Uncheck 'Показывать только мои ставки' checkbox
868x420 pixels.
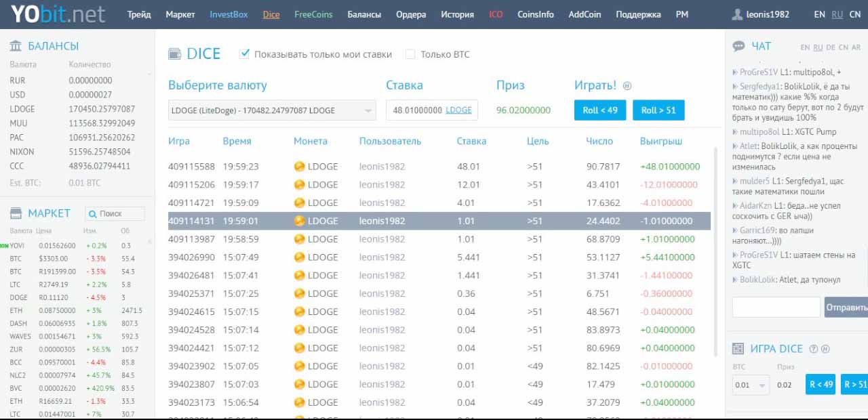point(245,54)
